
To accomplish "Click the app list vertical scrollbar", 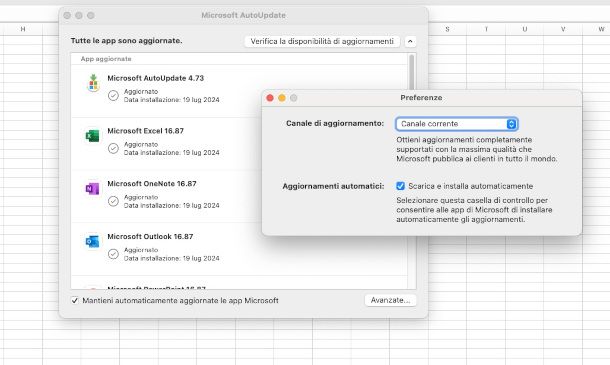I will point(412,72).
